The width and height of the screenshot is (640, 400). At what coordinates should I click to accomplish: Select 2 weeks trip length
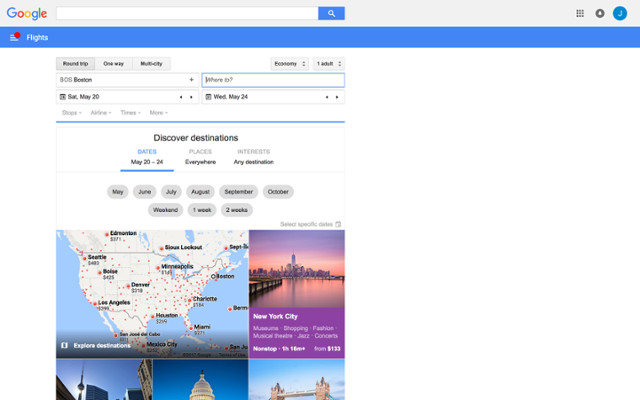coord(237,210)
